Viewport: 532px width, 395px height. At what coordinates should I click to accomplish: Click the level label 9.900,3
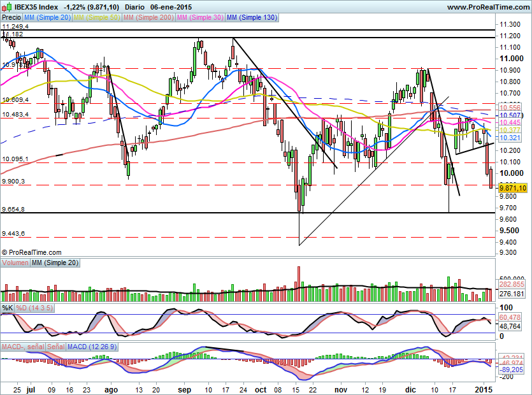pyautogui.click(x=13, y=182)
